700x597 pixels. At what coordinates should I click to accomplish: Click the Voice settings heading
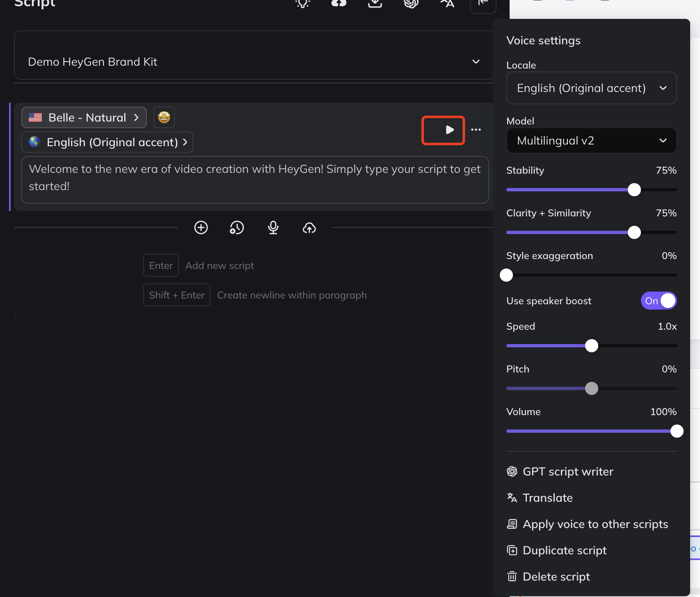543,40
